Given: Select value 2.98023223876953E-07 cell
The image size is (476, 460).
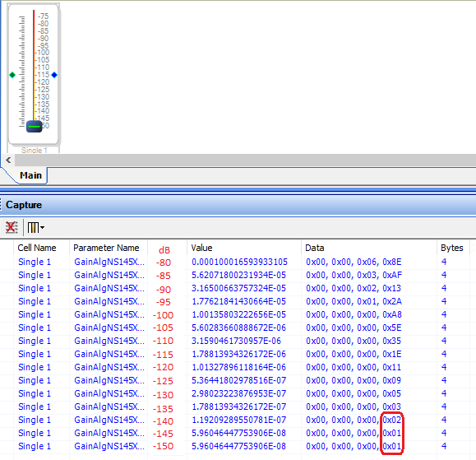Looking at the screenshot, I should (238, 394).
